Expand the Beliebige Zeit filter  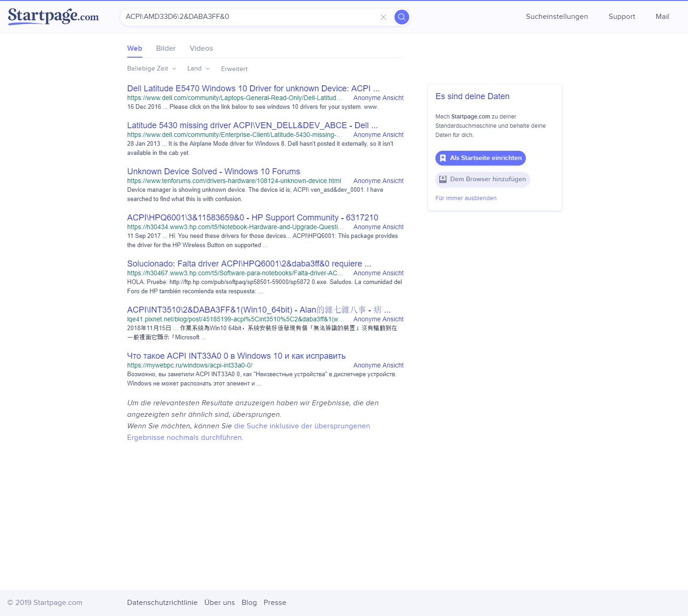[x=152, y=68]
